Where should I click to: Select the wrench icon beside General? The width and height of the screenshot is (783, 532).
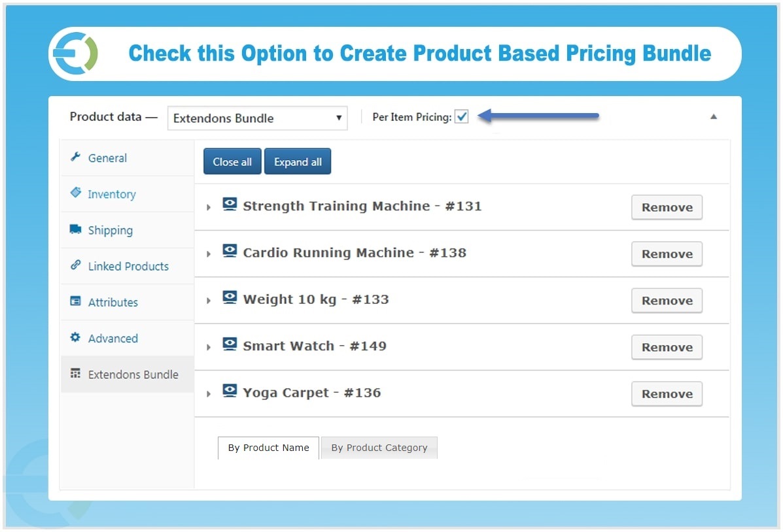pos(75,158)
